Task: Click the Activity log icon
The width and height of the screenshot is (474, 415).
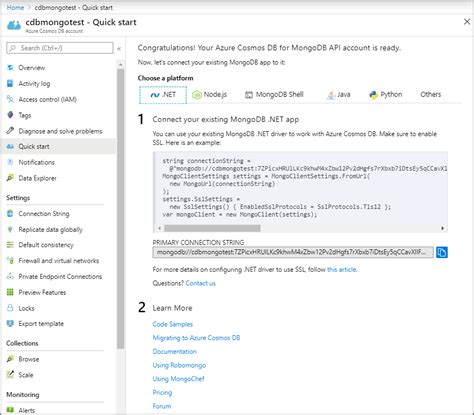Action: pos(10,83)
